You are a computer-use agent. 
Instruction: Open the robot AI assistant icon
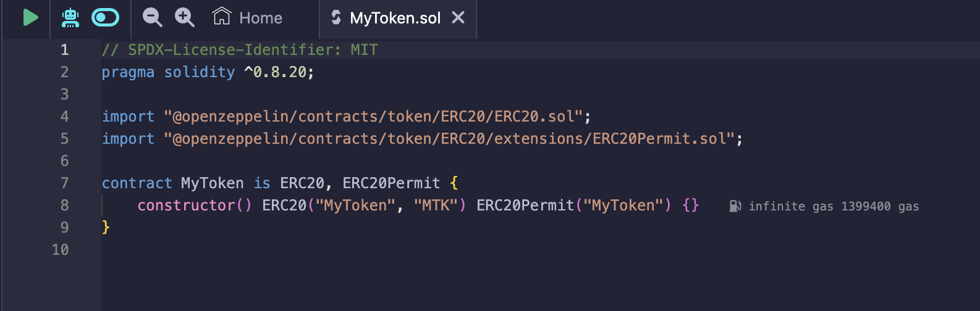click(70, 17)
